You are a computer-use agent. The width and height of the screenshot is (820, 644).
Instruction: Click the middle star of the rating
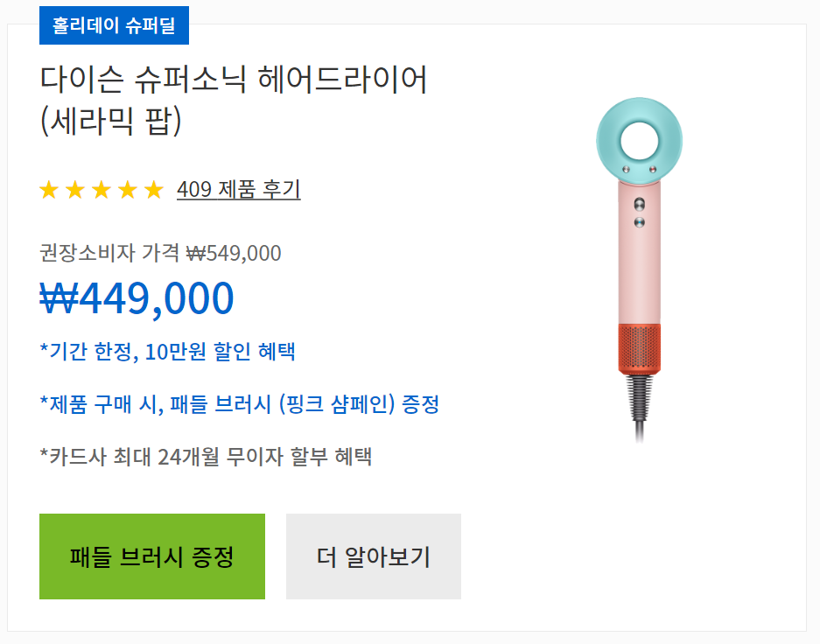coord(102,189)
